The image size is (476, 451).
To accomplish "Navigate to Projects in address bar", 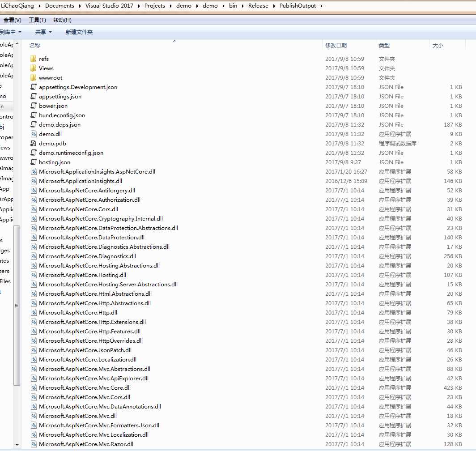I will click(x=154, y=6).
